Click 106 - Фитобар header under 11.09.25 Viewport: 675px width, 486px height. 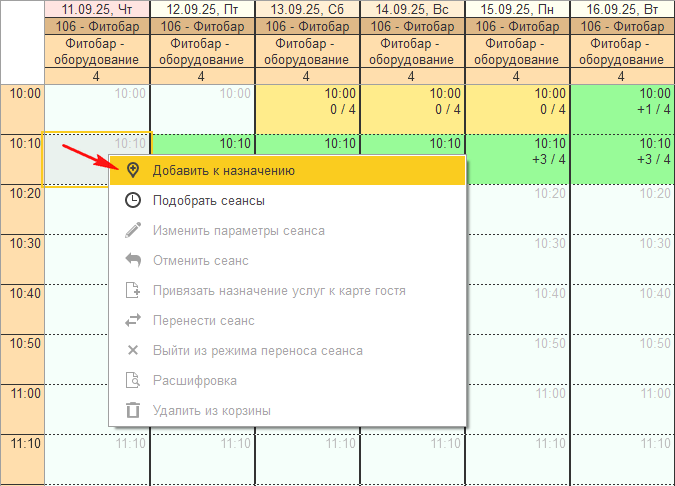point(97,27)
